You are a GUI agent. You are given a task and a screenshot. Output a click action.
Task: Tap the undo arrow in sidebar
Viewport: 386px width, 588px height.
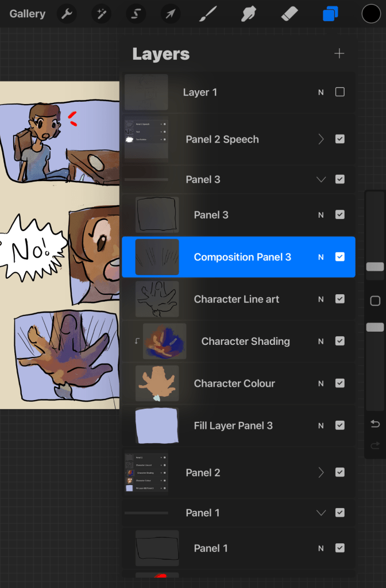(375, 424)
